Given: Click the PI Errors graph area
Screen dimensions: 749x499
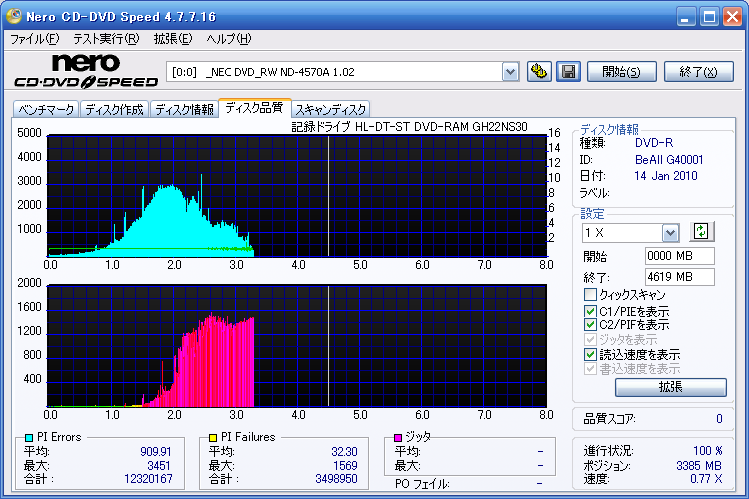Looking at the screenshot, I should point(297,196).
